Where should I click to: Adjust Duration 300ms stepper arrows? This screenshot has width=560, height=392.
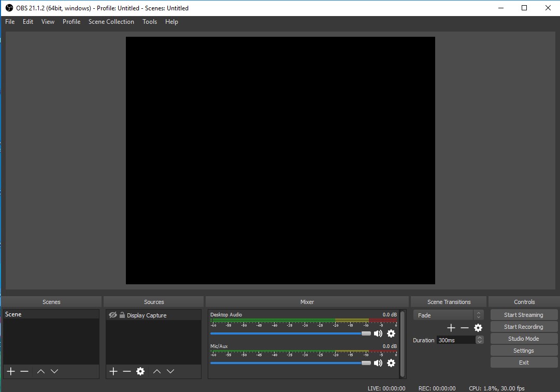coord(480,340)
